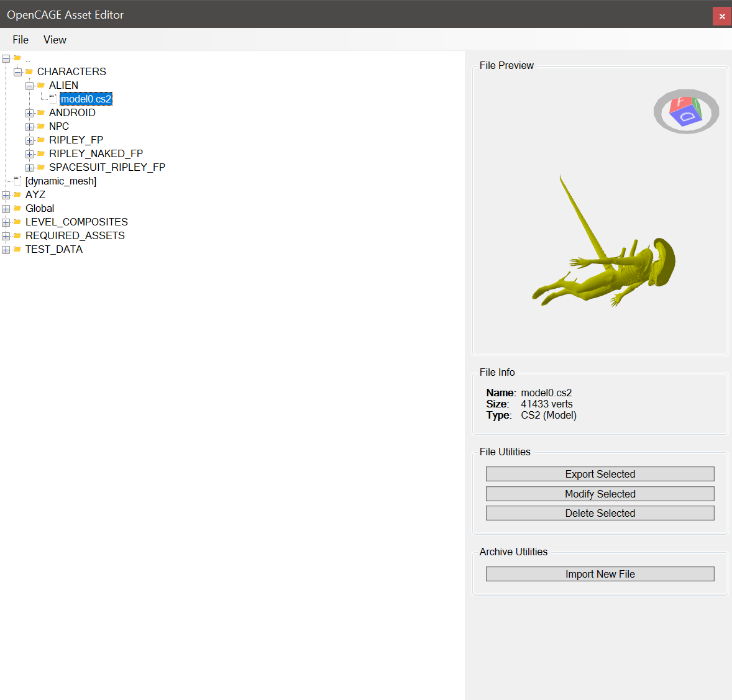Image resolution: width=732 pixels, height=700 pixels.
Task: Click the [dynamic_mesh] file icon
Action: coord(17,181)
